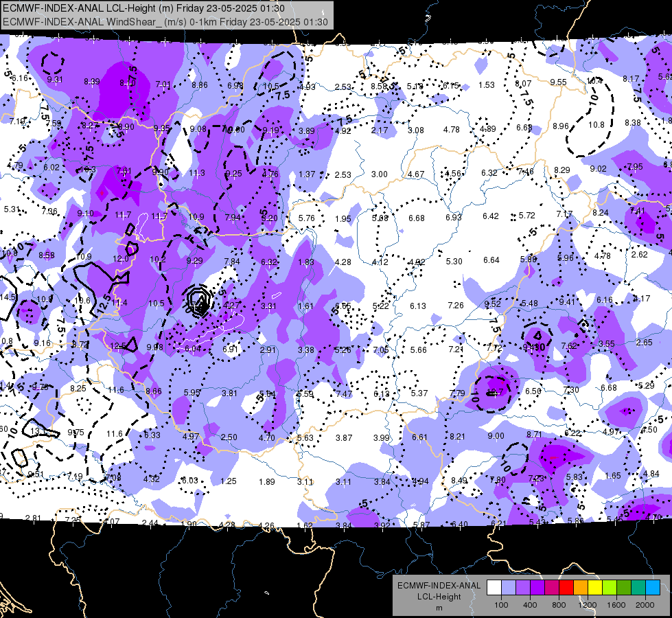
Task: Click the light blue legend swatch after 100
Action: [509, 588]
